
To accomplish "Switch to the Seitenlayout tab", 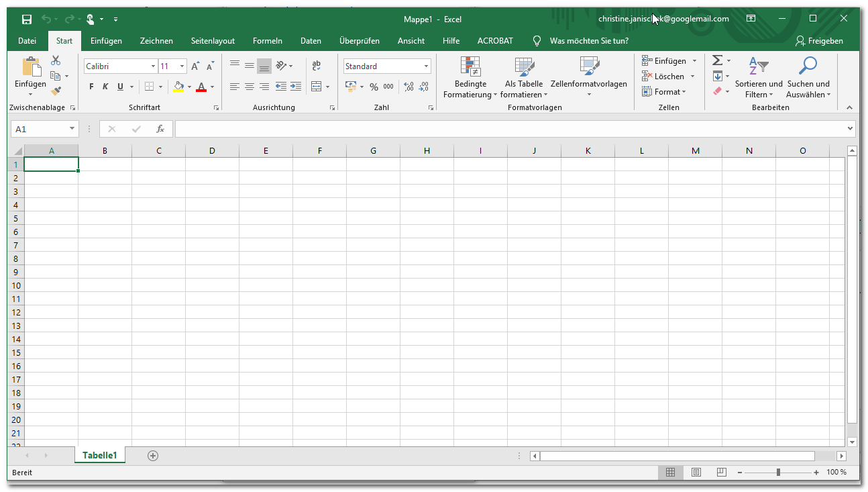I will pos(213,41).
